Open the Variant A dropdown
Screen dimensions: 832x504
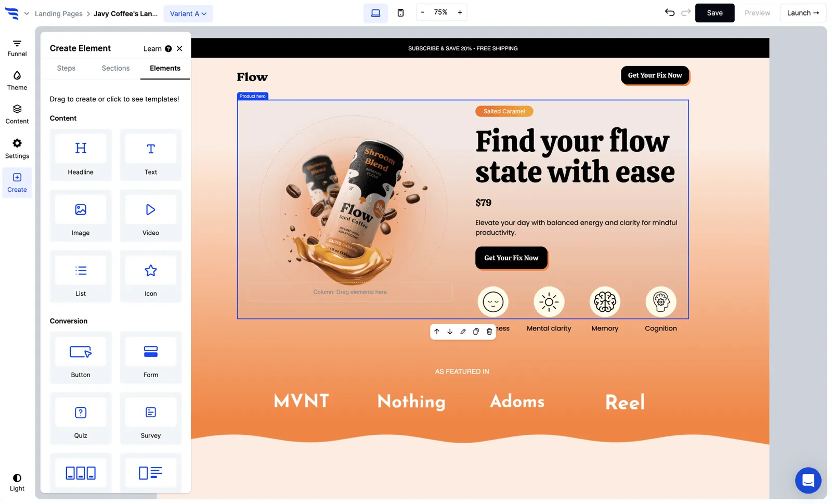pyautogui.click(x=188, y=14)
